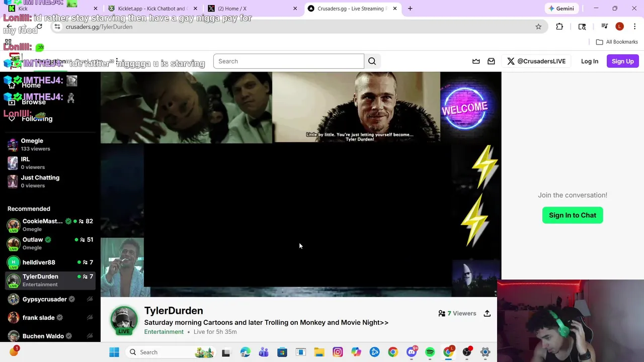Click Sign In to Chat button
Image resolution: width=644 pixels, height=362 pixels.
click(573, 215)
